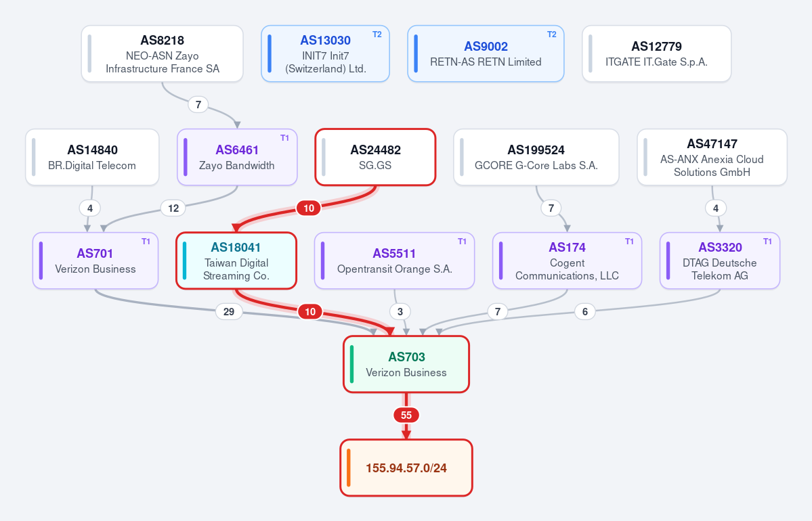Click the green AS703 Verizon Business node
This screenshot has height=521, width=812.
(406, 364)
